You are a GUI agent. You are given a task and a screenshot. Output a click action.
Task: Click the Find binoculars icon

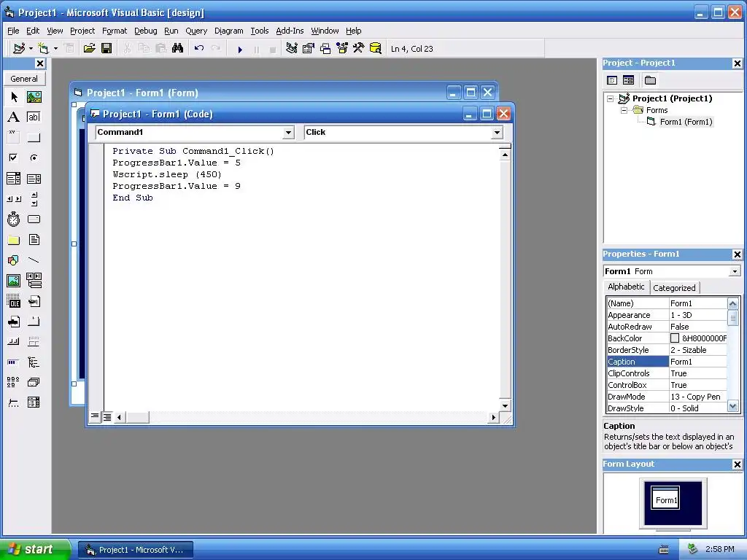178,49
